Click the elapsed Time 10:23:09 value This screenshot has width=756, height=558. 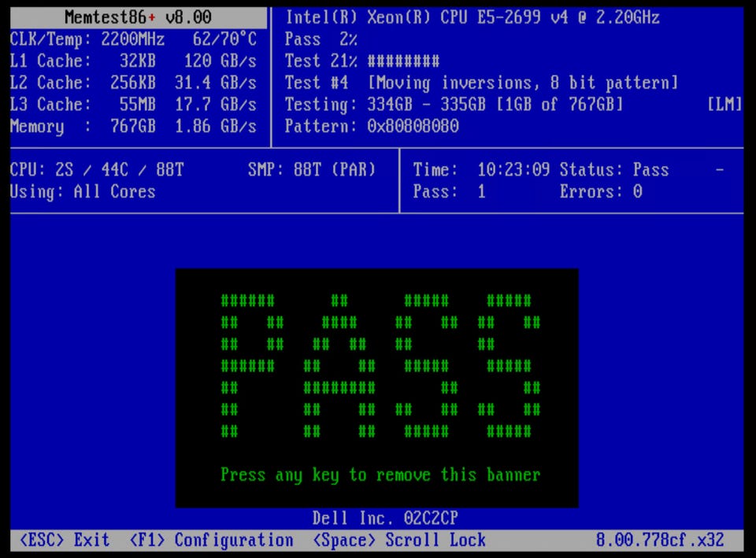[513, 170]
